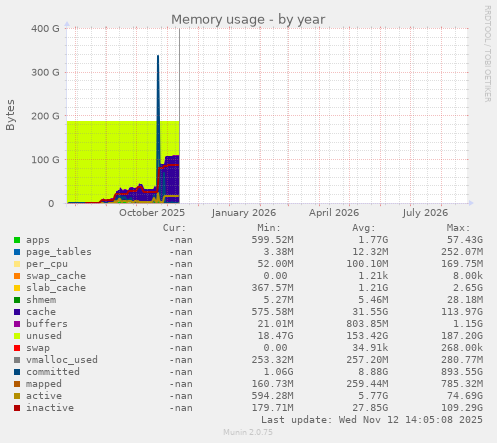Click the 'active' legend label
Screen dimensions: 497x443
44,396
